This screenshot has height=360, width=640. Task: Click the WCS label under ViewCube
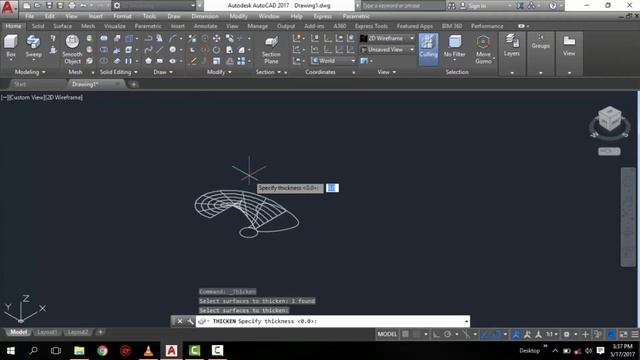click(x=609, y=151)
